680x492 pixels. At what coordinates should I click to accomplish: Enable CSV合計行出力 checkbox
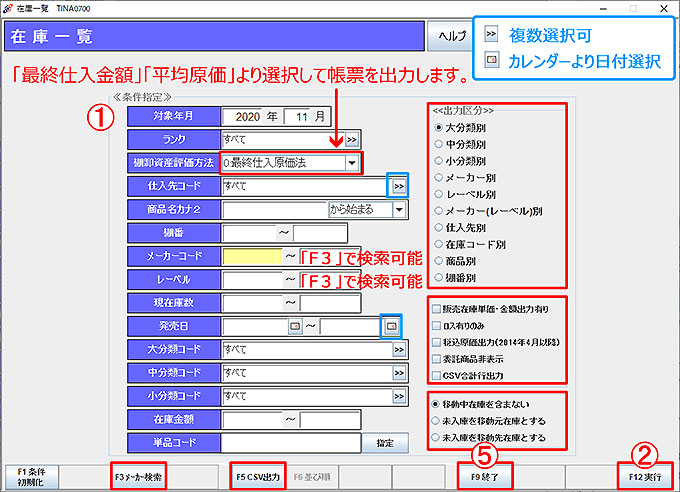[x=436, y=376]
